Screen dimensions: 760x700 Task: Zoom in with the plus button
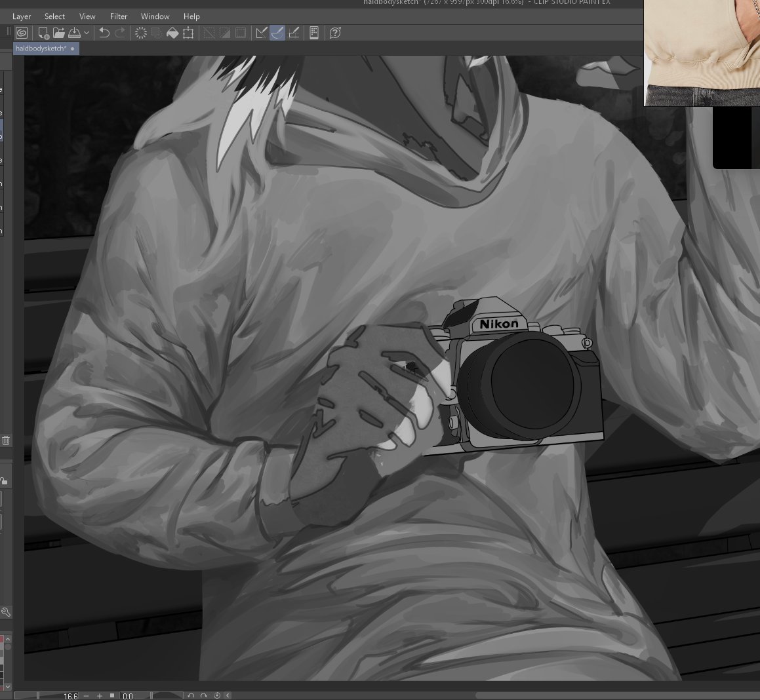pyautogui.click(x=100, y=695)
